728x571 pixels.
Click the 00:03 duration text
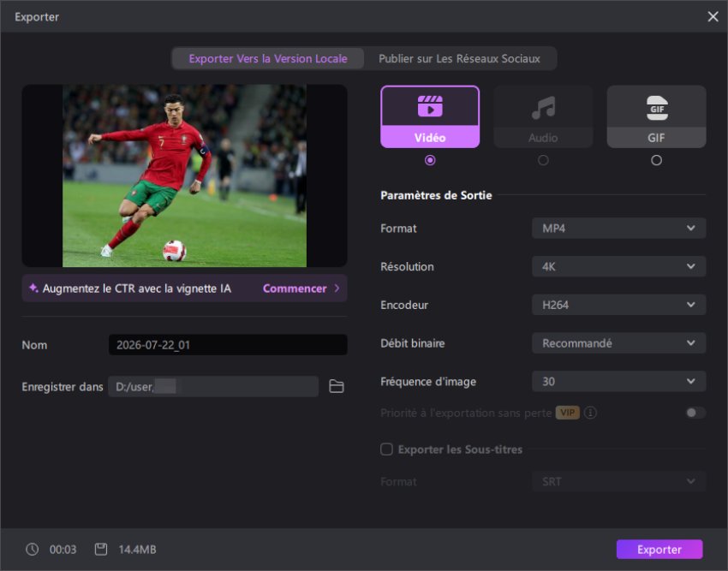click(x=63, y=550)
